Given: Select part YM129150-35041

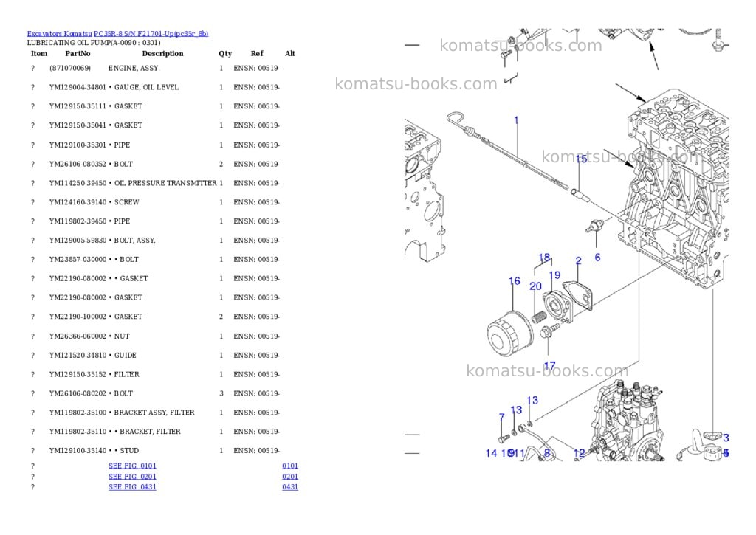Looking at the screenshot, I should click(78, 125).
